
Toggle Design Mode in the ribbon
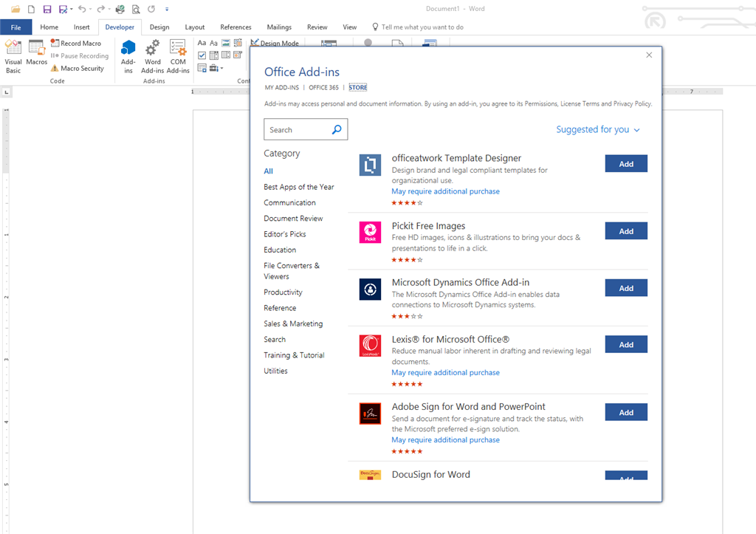(275, 43)
